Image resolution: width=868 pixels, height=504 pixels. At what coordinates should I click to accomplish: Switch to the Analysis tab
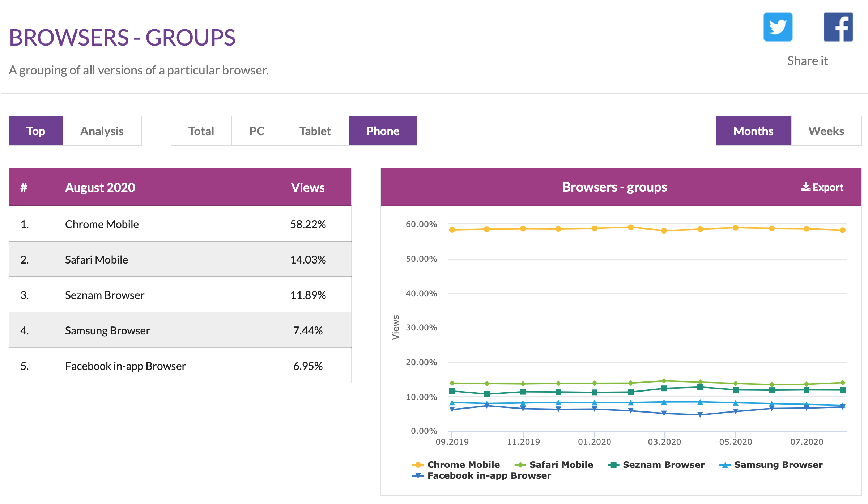[102, 131]
